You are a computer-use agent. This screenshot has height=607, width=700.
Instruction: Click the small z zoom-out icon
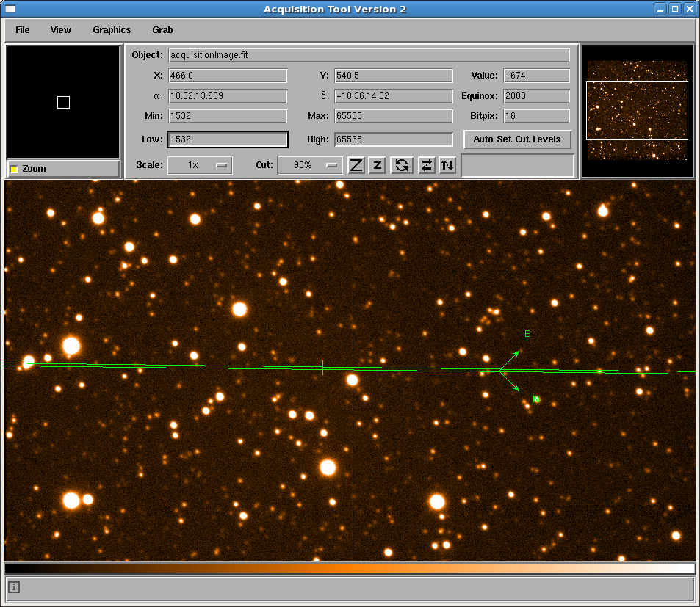coord(378,165)
